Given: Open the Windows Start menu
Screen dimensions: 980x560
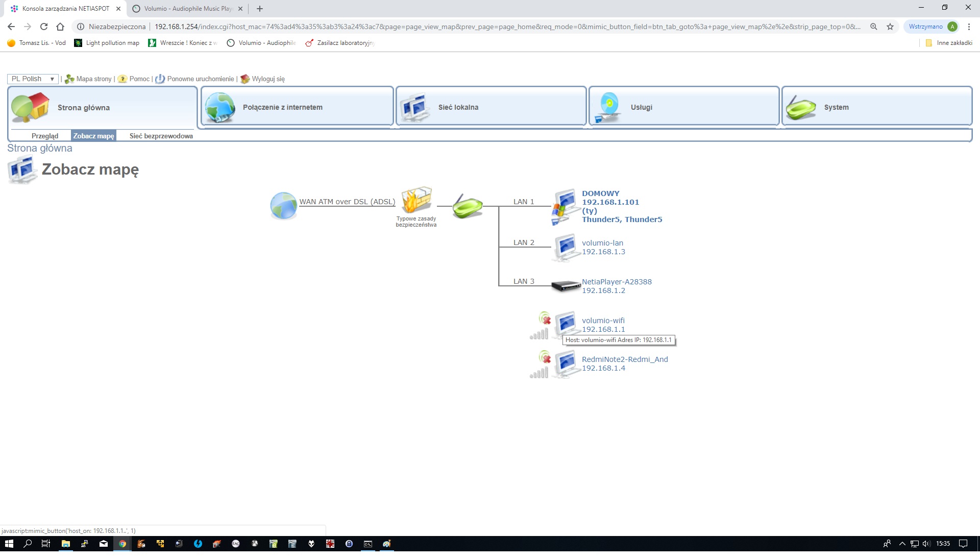Looking at the screenshot, I should 9,544.
